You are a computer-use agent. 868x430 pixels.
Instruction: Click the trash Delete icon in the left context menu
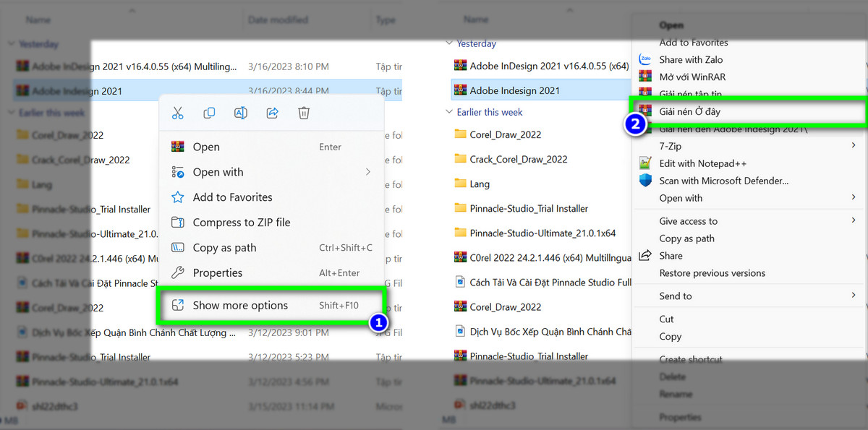tap(305, 113)
